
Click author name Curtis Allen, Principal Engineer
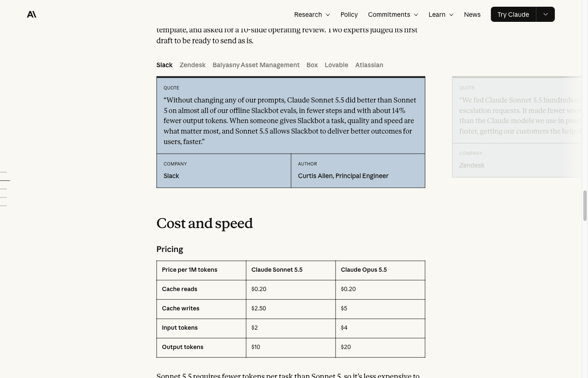click(343, 176)
